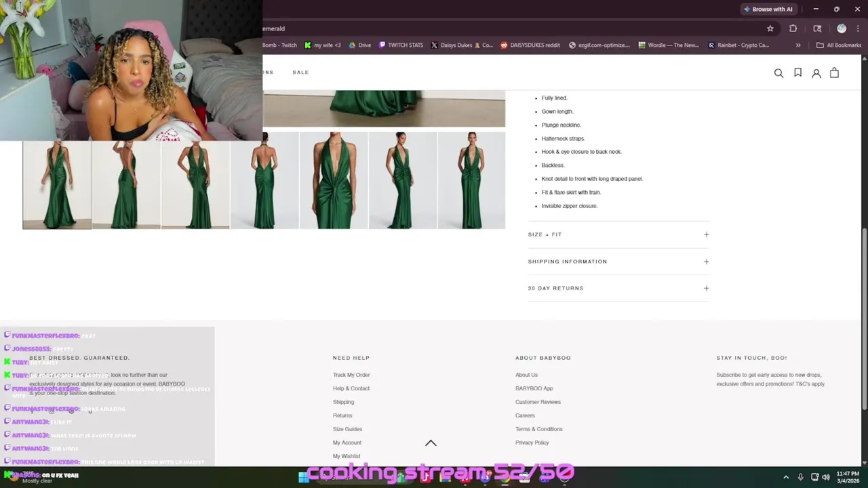Expand the 30 Day Returns section

click(x=618, y=288)
